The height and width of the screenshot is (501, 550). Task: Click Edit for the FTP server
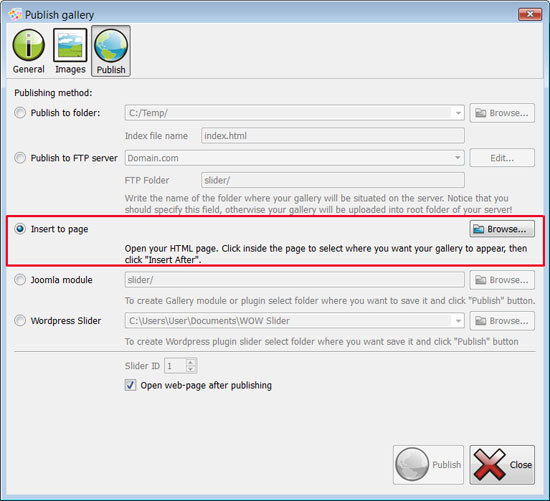tap(502, 158)
